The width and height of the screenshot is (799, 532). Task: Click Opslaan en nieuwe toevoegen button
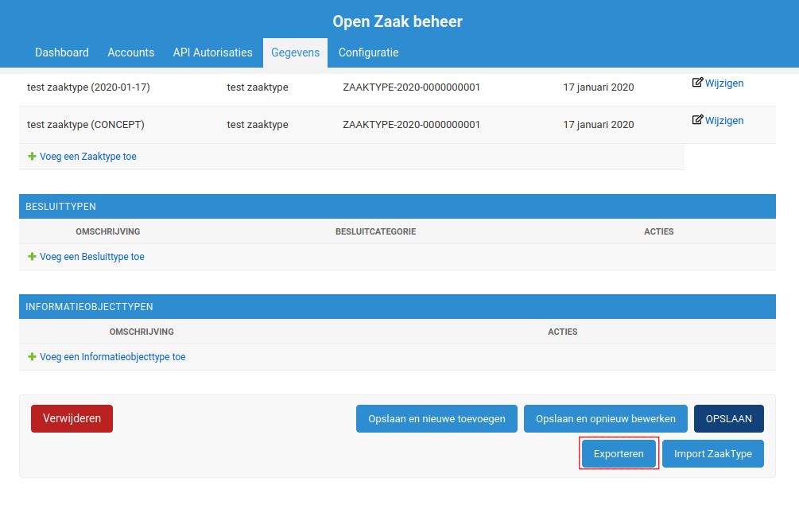[436, 418]
